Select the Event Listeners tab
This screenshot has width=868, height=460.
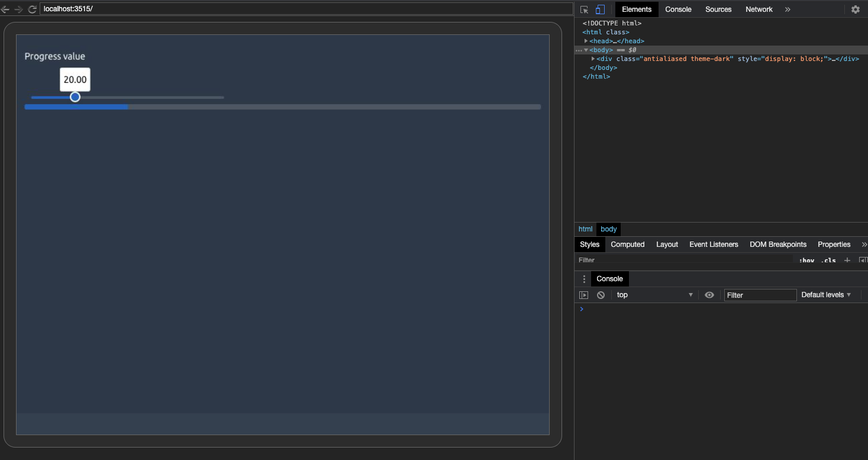coord(714,245)
